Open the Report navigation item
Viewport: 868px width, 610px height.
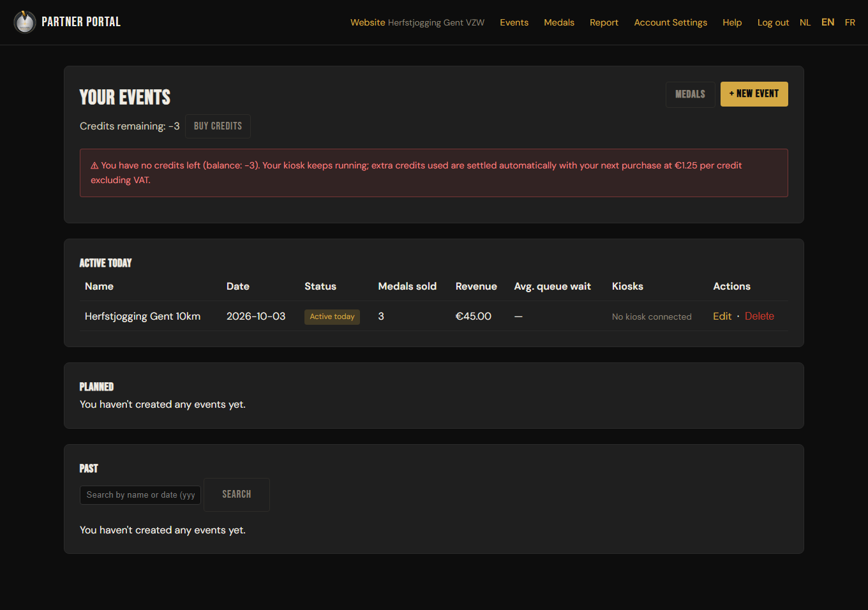(604, 22)
